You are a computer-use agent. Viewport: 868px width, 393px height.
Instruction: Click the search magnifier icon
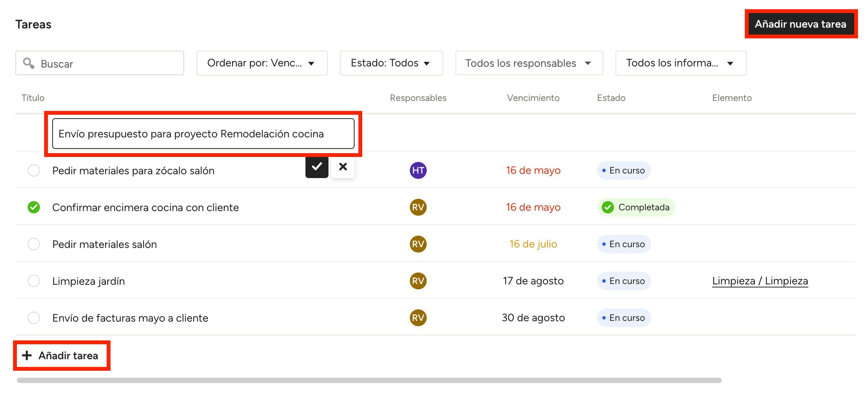tap(28, 63)
